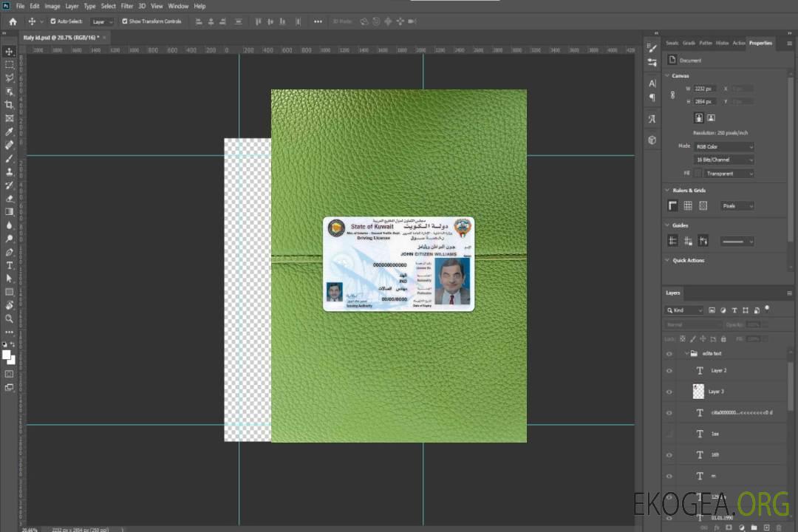
Task: Hide the '169' text layer
Action: 669,455
